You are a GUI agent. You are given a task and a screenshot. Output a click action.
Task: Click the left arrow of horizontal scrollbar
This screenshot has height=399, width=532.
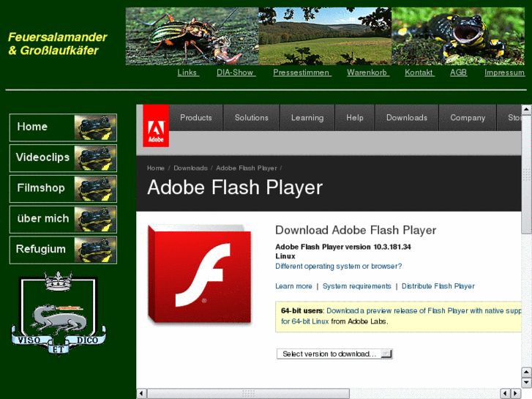(x=141, y=394)
